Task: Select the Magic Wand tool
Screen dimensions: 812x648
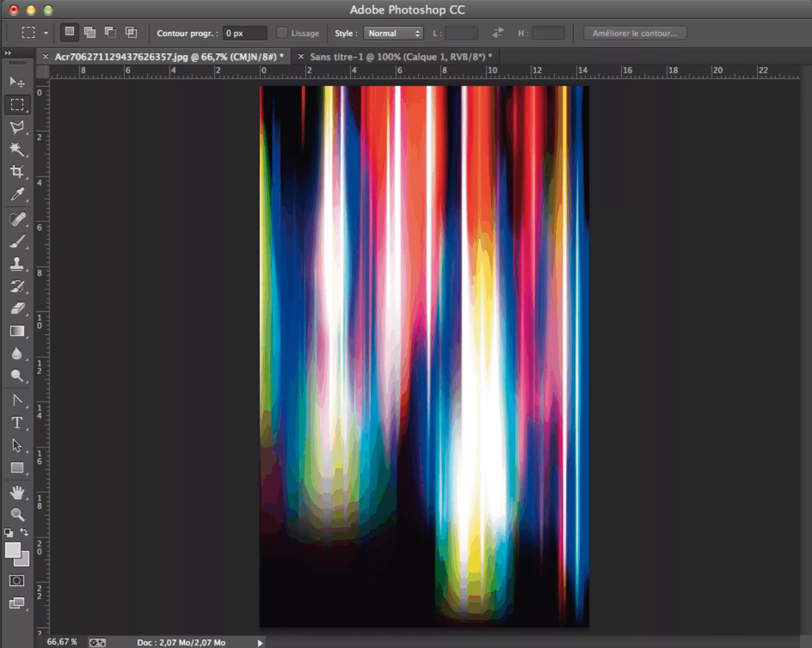Action: (x=16, y=149)
